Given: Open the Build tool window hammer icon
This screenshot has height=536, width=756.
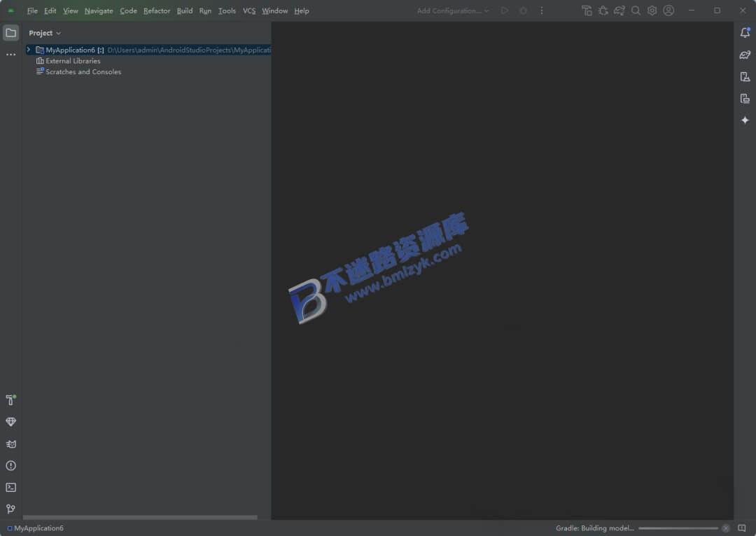Looking at the screenshot, I should point(10,400).
